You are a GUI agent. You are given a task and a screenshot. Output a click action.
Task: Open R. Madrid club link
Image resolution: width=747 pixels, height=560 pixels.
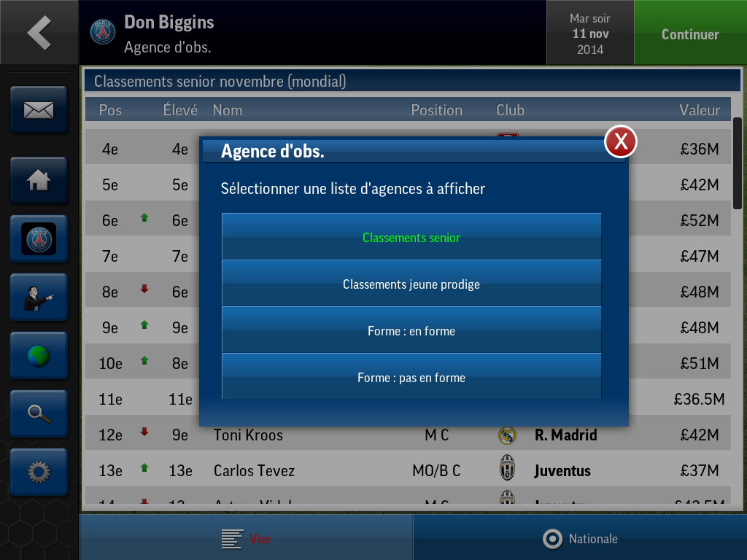pos(565,435)
